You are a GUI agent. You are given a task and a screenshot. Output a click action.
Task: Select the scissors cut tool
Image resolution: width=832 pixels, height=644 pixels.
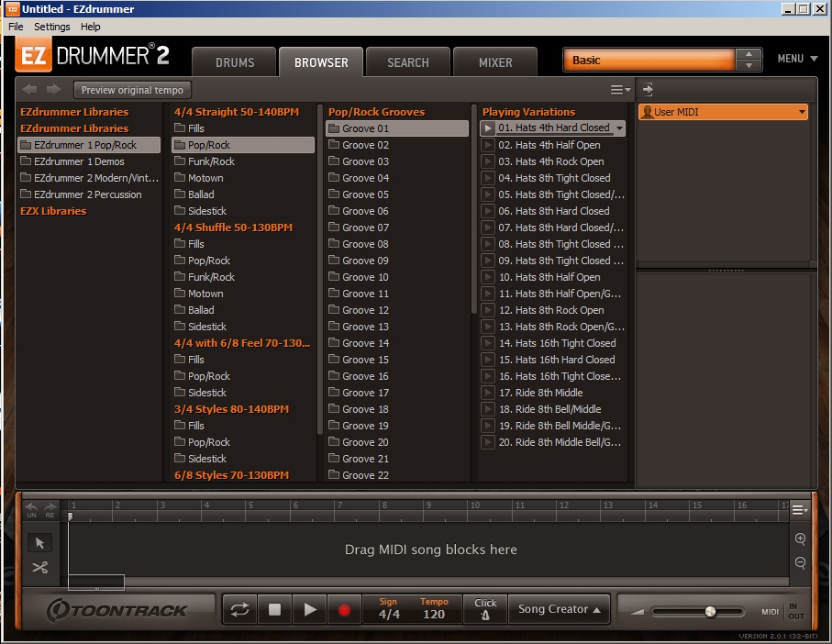click(39, 568)
